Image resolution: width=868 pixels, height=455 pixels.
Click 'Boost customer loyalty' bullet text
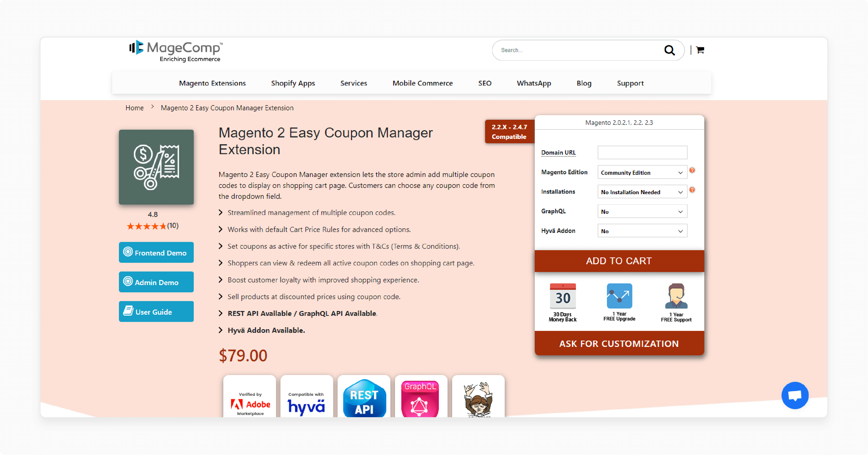click(x=323, y=280)
